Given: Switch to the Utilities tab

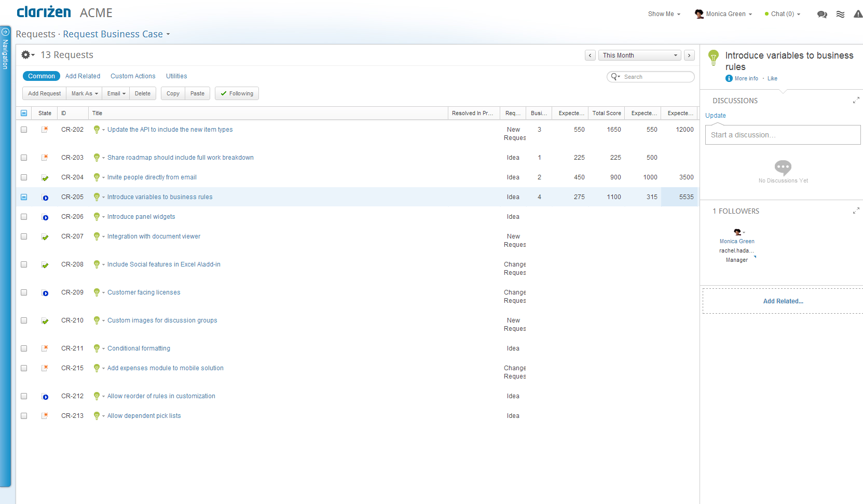Looking at the screenshot, I should point(176,76).
